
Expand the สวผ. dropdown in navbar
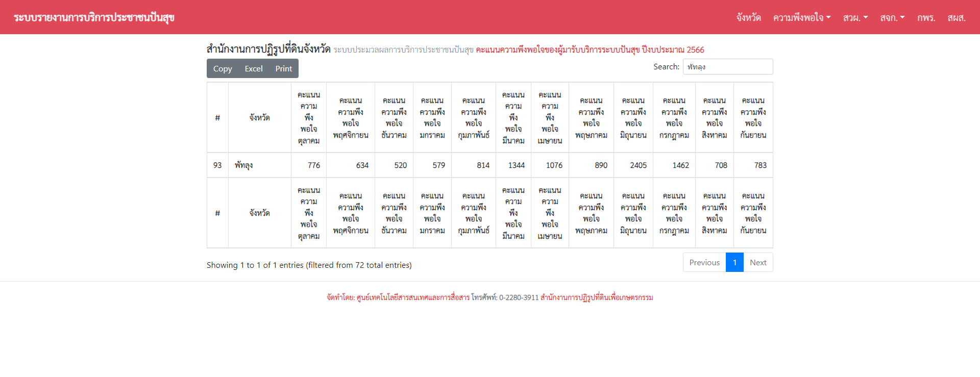(855, 17)
